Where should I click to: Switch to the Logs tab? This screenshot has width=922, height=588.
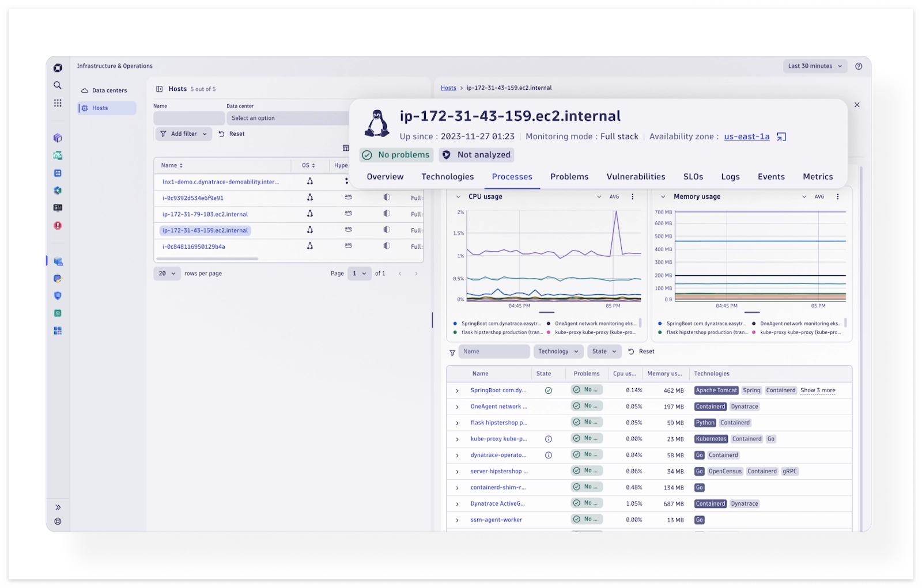[x=730, y=177]
